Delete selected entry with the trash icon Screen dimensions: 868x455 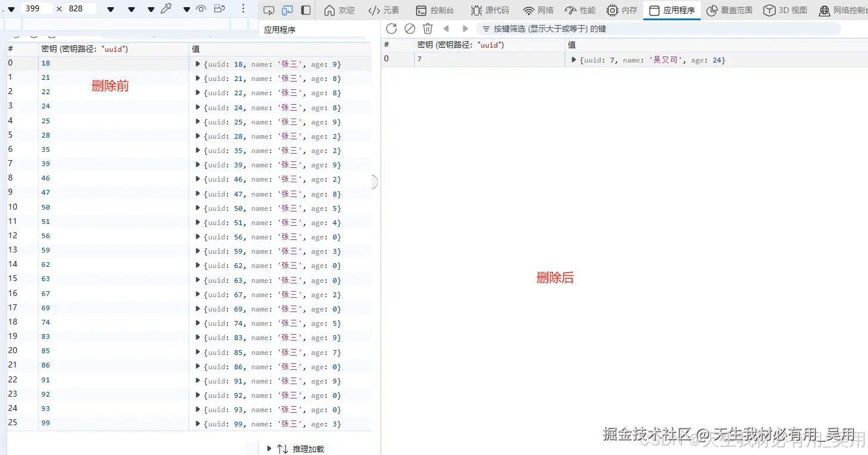[427, 29]
